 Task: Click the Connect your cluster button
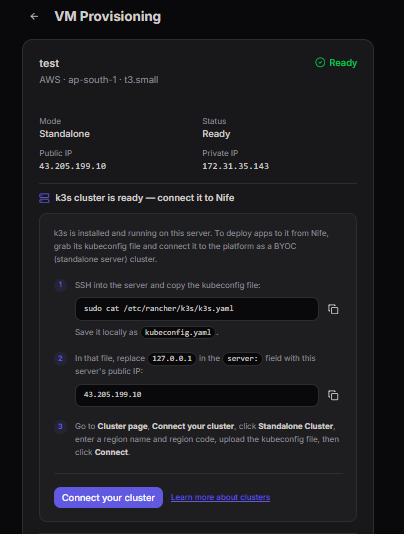click(x=108, y=498)
